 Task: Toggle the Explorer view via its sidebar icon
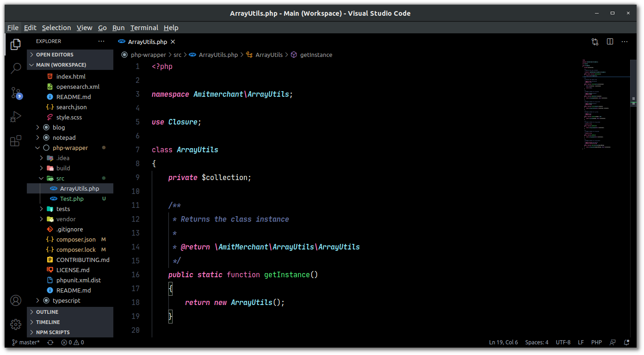16,44
